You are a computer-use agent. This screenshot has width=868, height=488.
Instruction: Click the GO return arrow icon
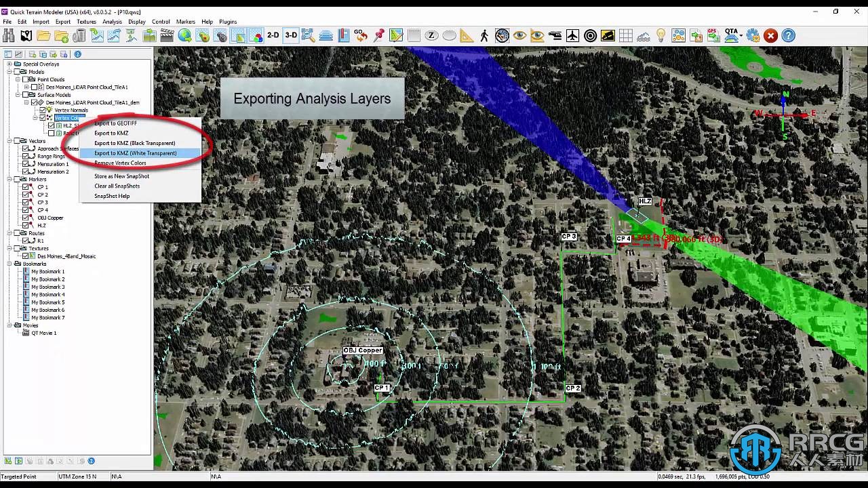(361, 35)
